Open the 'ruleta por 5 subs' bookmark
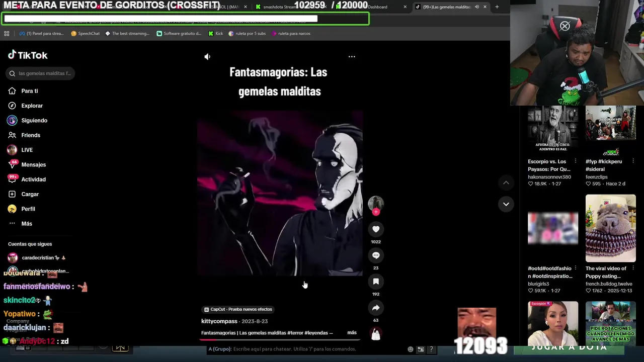Image resolution: width=644 pixels, height=362 pixels. [x=247, y=34]
